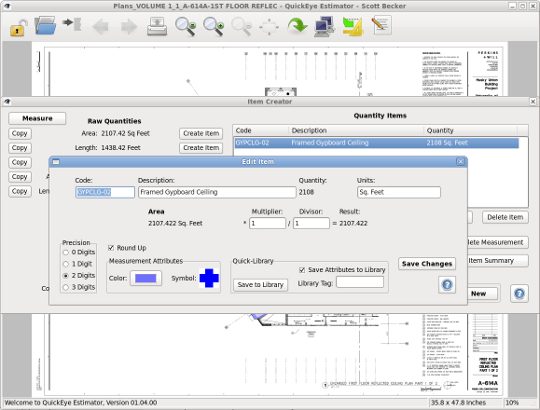Click the greyed zoom-area magnifier icon
540x410 pixels.
coord(241,27)
